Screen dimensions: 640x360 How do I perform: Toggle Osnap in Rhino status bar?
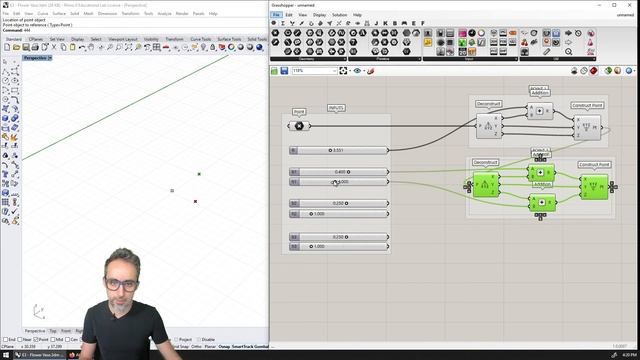coord(224,347)
